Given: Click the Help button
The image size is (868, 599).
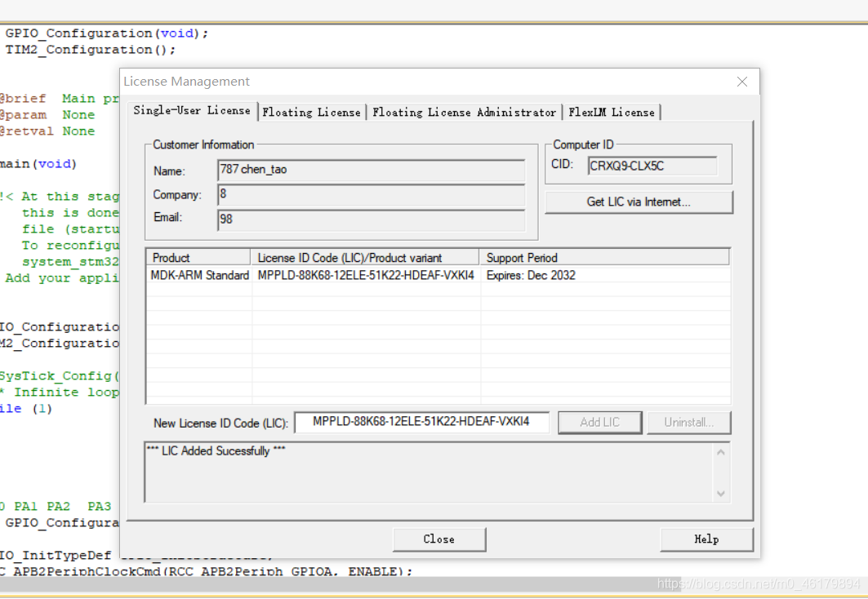Looking at the screenshot, I should click(x=707, y=539).
